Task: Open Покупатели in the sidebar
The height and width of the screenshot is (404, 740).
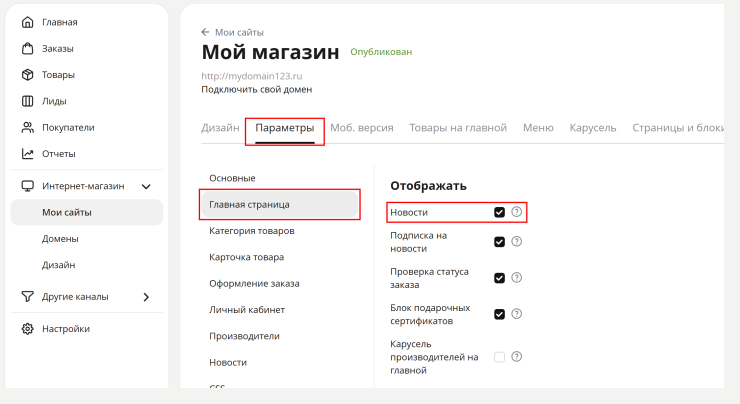Action: [x=68, y=127]
